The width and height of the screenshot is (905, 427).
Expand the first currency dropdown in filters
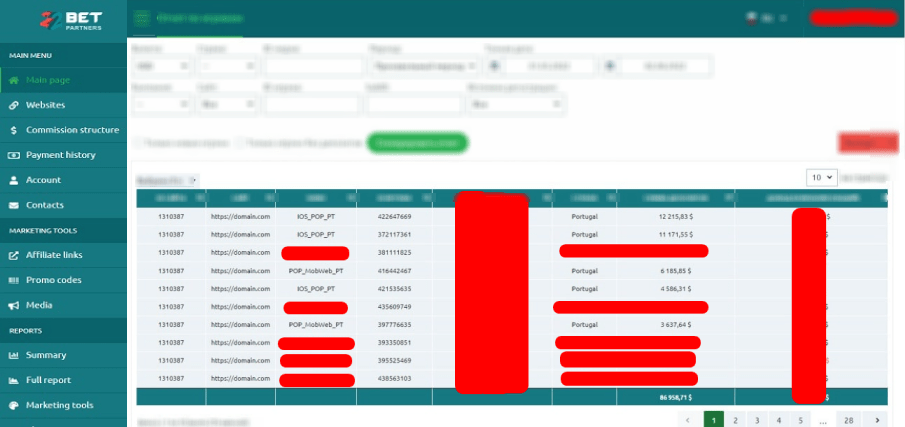pyautogui.click(x=162, y=66)
